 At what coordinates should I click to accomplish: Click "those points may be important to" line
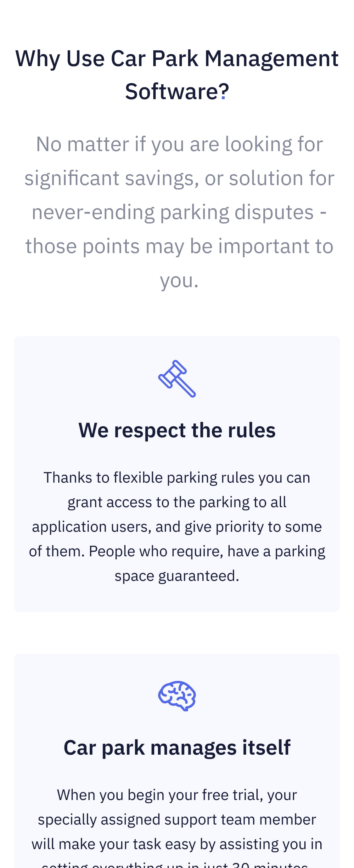179,246
